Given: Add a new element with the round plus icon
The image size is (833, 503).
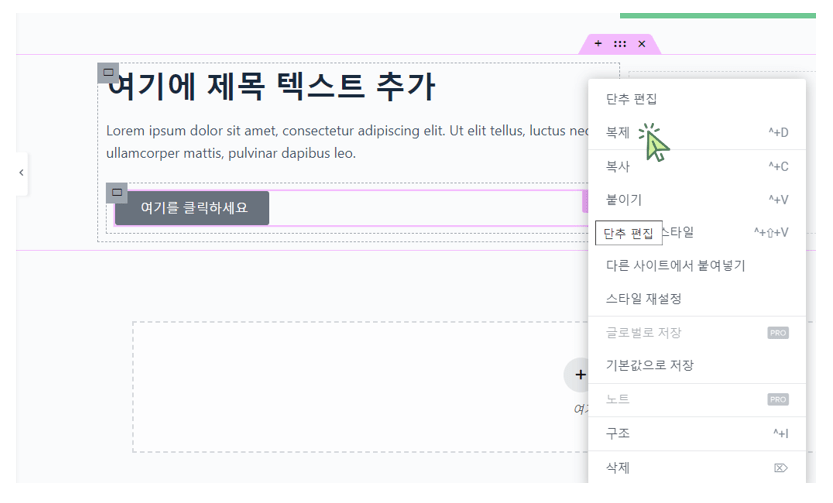Looking at the screenshot, I should [580, 374].
